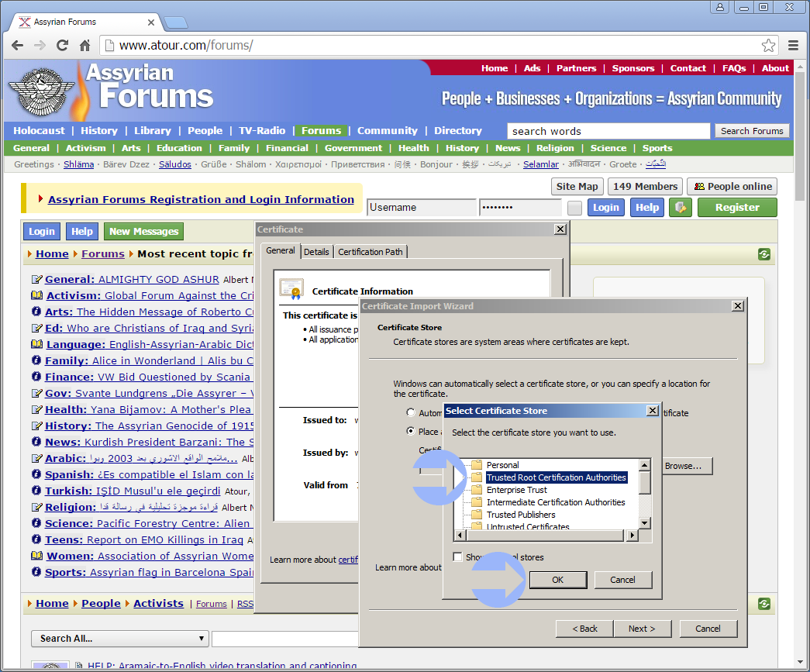Open Chrome hamburger menu
Screen dimensions: 810x672
[794, 46]
